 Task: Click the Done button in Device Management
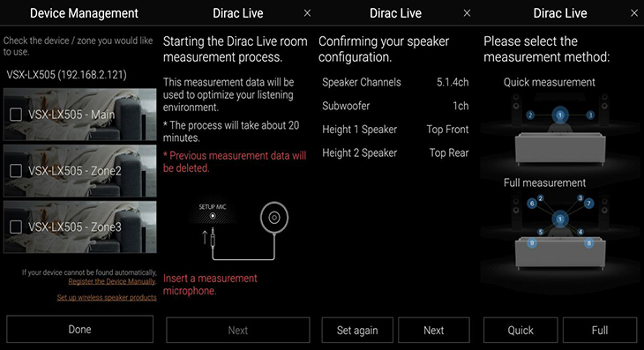point(79,330)
